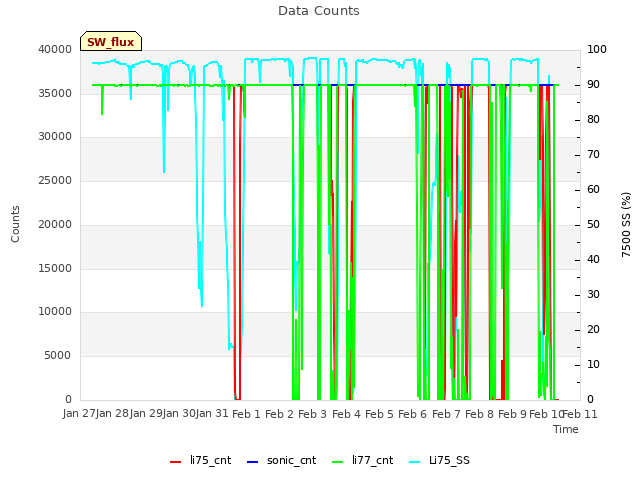The image size is (640, 480).
Task: Select the sonic_cnt legend entry
Action: (x=281, y=460)
